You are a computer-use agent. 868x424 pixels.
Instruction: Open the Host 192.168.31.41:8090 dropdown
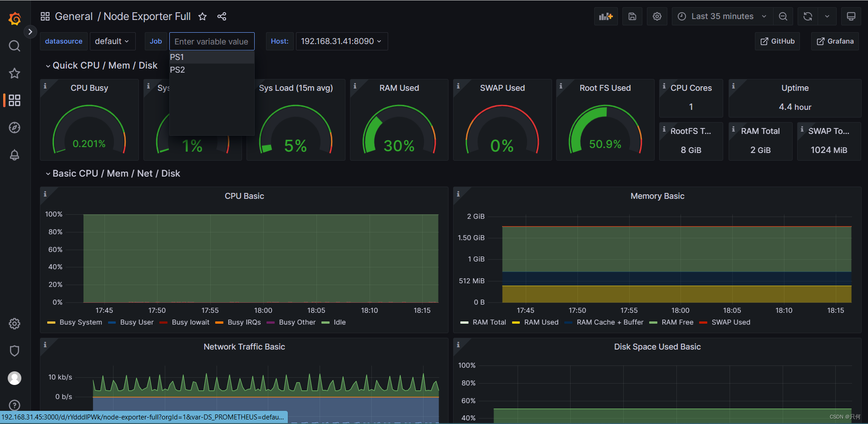tap(341, 41)
